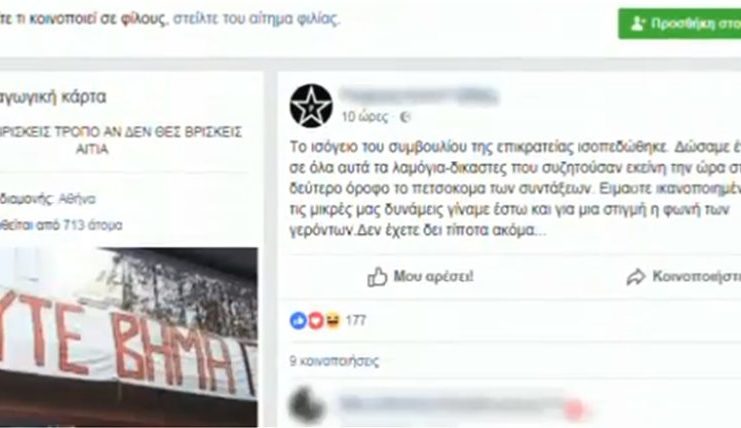
Task: Click the green Προσθήκη add friend button
Action: point(680,24)
